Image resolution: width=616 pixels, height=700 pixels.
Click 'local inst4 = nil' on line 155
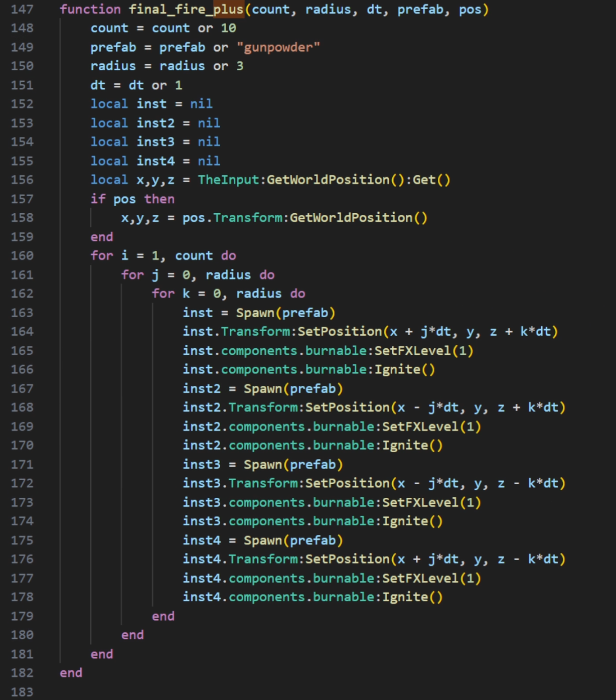coord(156,161)
